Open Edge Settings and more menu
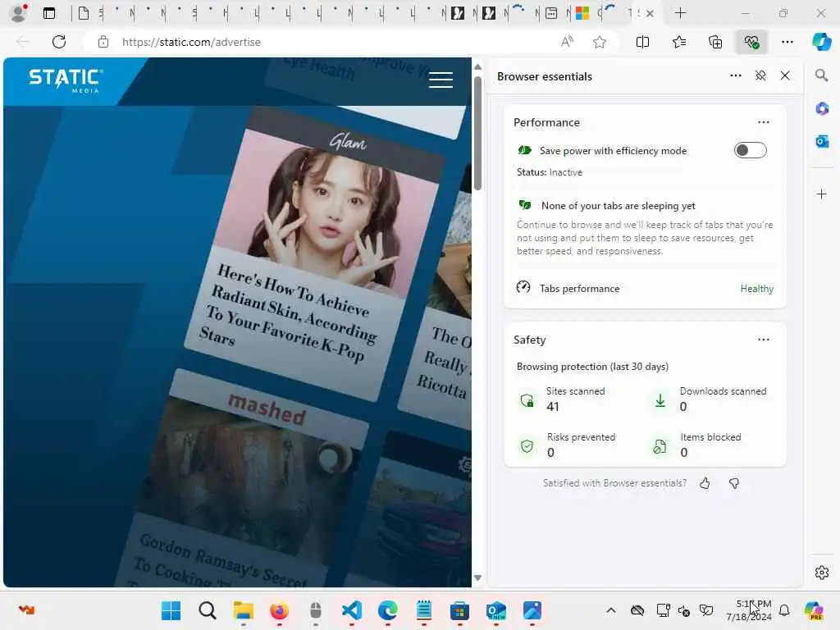The height and width of the screenshot is (630, 840). (787, 42)
